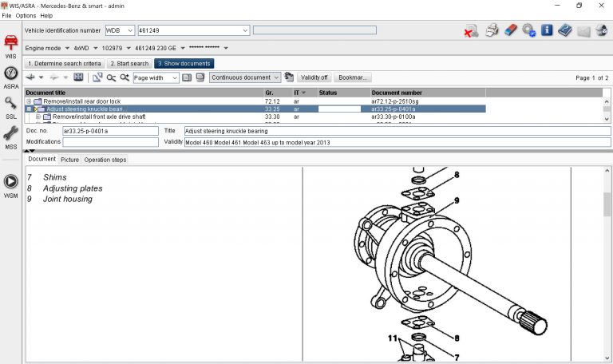This screenshot has width=613, height=364.
Task: Click the Status column header
Action: pyautogui.click(x=343, y=93)
